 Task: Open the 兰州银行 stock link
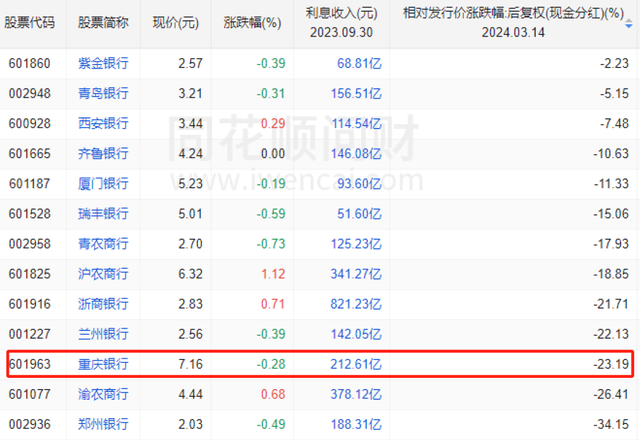(103, 334)
